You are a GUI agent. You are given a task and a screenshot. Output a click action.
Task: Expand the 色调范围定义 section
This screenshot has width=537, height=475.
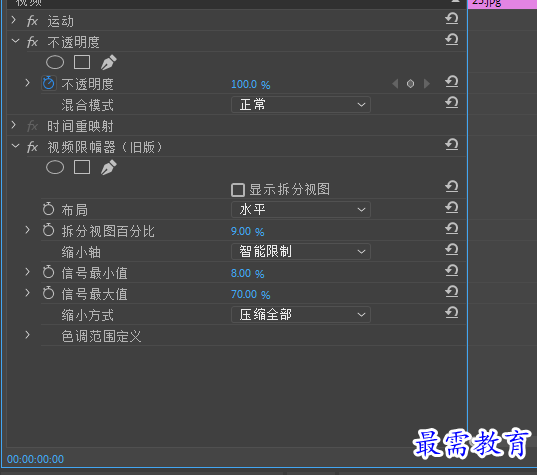click(x=28, y=335)
